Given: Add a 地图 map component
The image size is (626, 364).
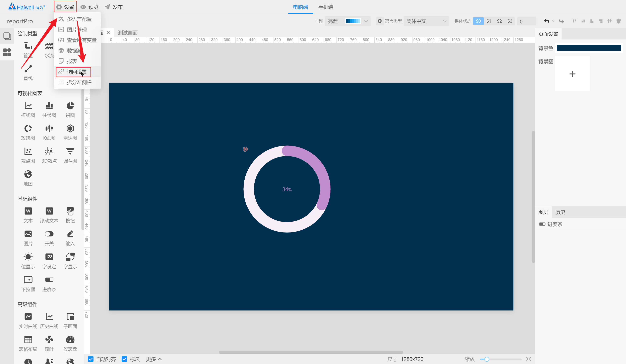Looking at the screenshot, I should pos(28,178).
